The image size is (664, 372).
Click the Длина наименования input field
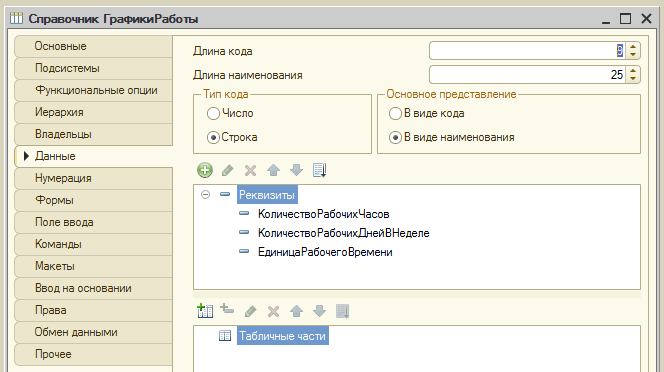(x=528, y=75)
